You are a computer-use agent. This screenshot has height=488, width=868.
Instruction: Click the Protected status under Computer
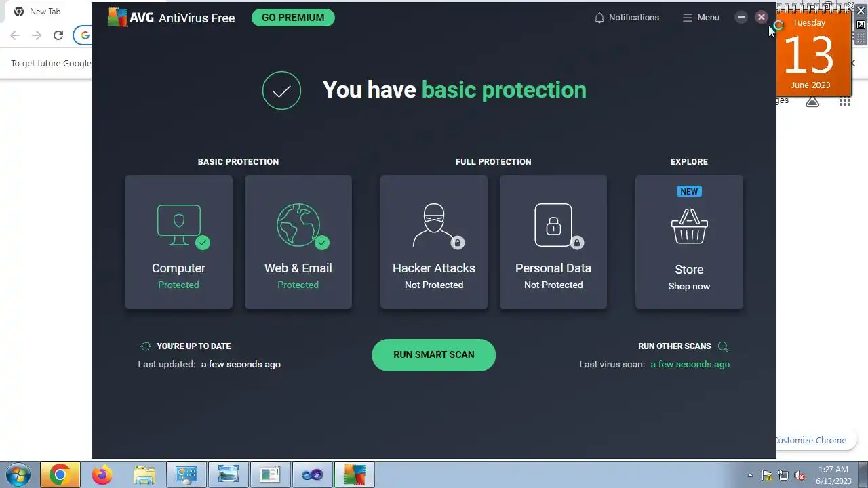(x=178, y=285)
